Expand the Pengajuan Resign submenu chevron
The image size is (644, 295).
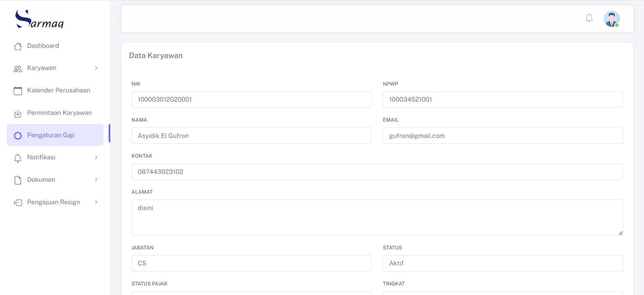pyautogui.click(x=96, y=202)
